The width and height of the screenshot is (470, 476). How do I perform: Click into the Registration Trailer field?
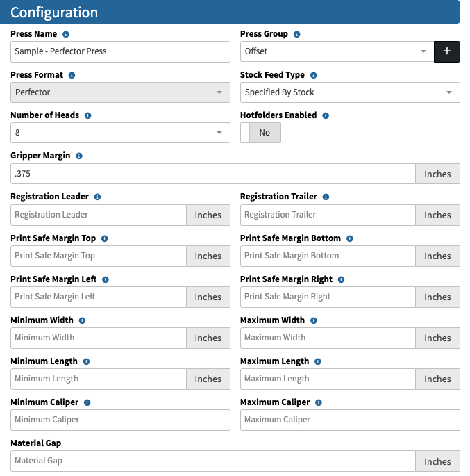tap(328, 215)
